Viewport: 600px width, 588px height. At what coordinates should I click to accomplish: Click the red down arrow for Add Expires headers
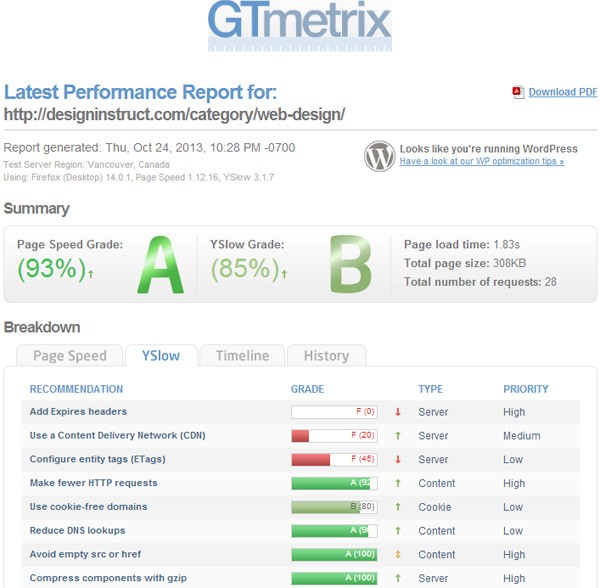pos(398,412)
